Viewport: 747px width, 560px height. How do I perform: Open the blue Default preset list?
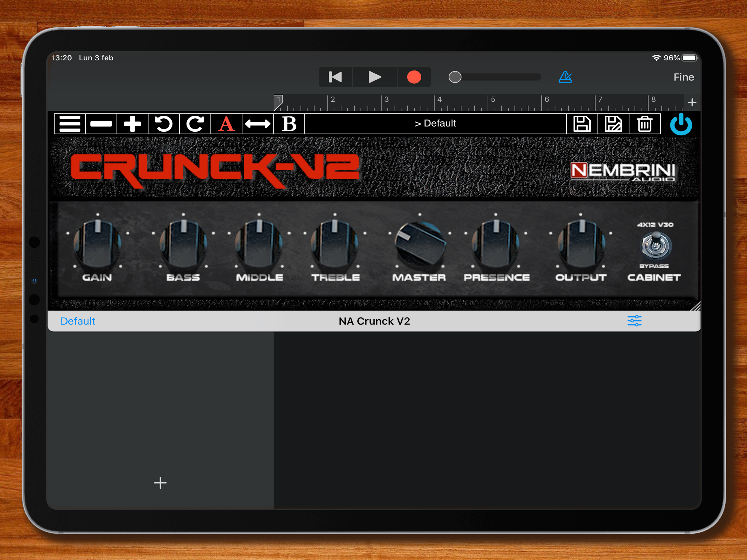(78, 321)
